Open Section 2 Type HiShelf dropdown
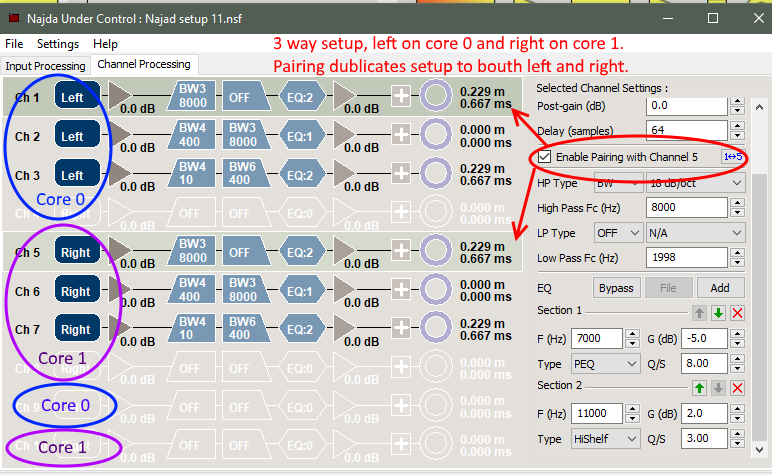772x475 pixels. pos(606,439)
